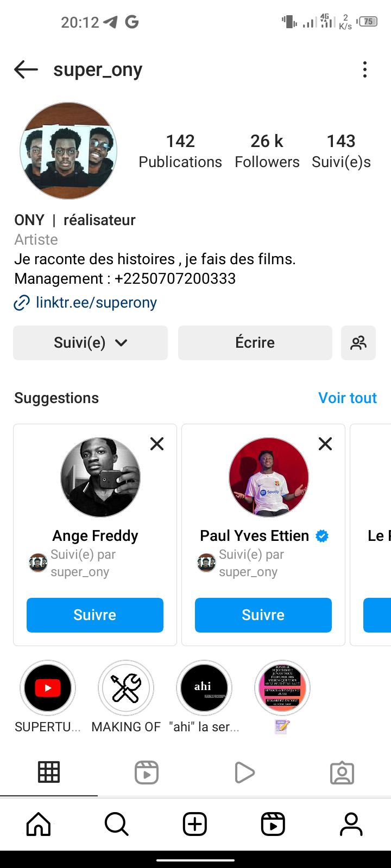391x868 pixels.
Task: Follow Paul Yves Ettien
Action: (263, 615)
